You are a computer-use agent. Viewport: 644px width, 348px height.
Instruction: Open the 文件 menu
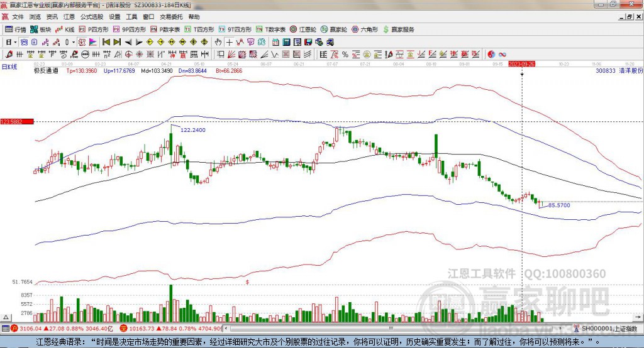coord(18,17)
